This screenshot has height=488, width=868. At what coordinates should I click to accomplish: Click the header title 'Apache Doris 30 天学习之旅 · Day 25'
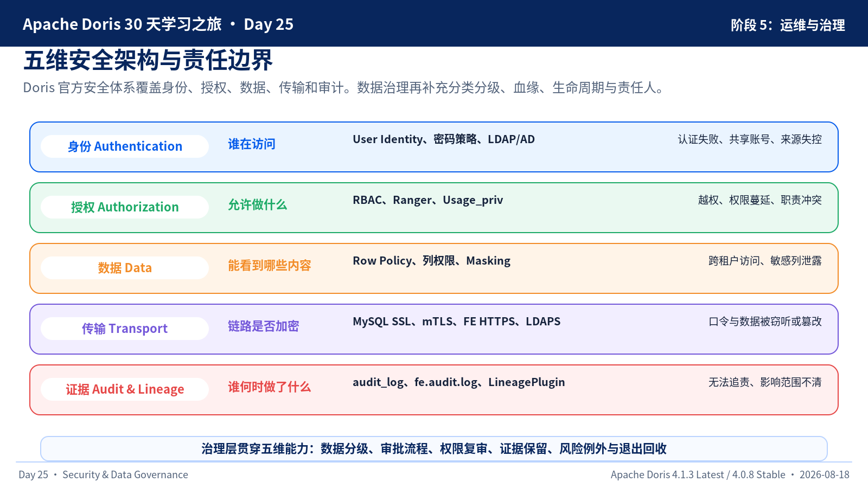coord(158,24)
